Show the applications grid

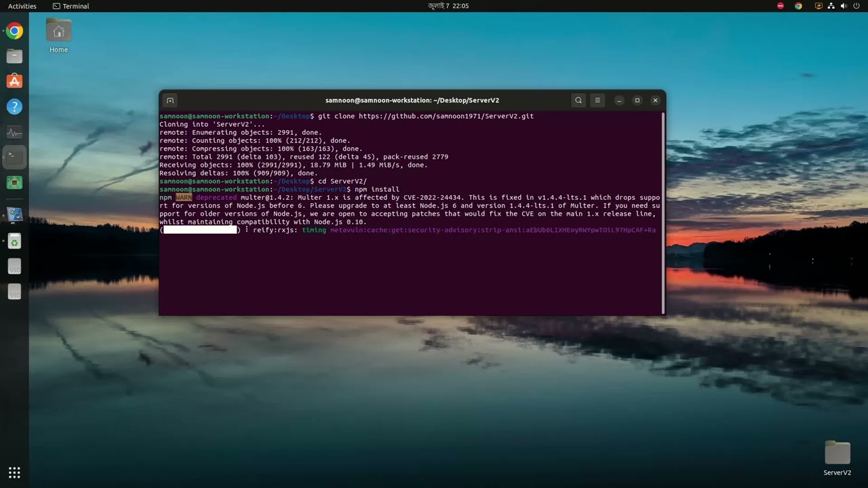14,472
